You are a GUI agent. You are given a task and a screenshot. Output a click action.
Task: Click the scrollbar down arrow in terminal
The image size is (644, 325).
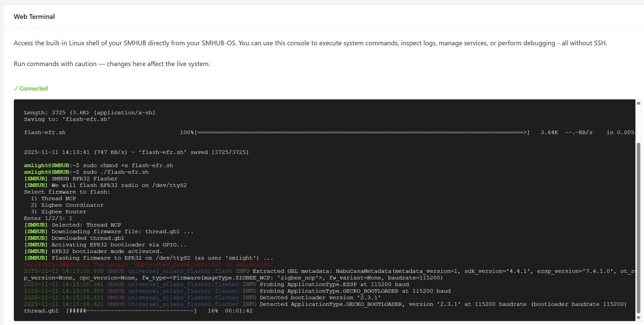pyautogui.click(x=638, y=318)
